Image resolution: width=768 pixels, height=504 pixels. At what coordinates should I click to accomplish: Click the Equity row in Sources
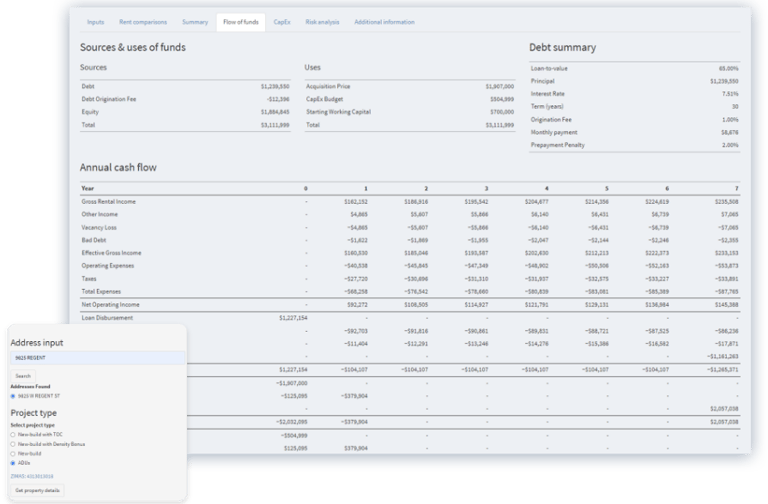pyautogui.click(x=185, y=112)
